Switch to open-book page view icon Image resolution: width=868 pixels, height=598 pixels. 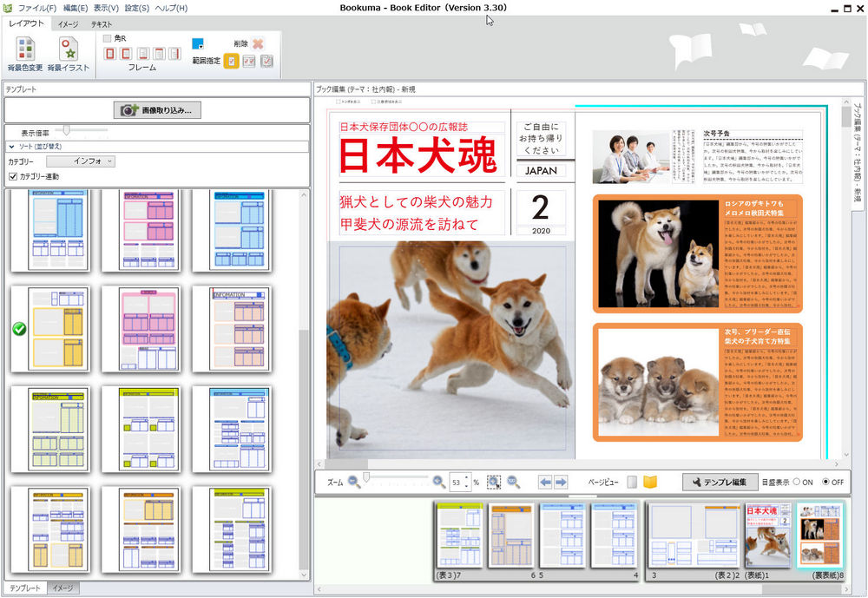[x=651, y=482]
